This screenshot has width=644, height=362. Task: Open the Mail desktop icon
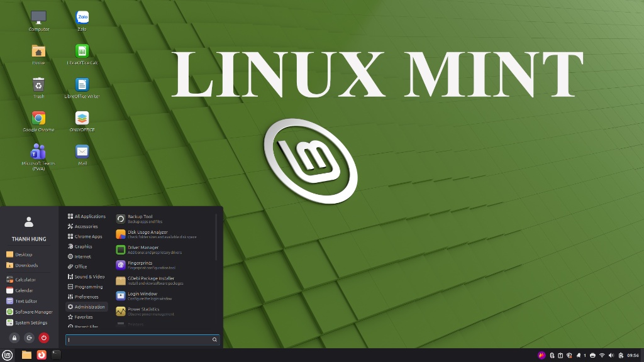82,155
